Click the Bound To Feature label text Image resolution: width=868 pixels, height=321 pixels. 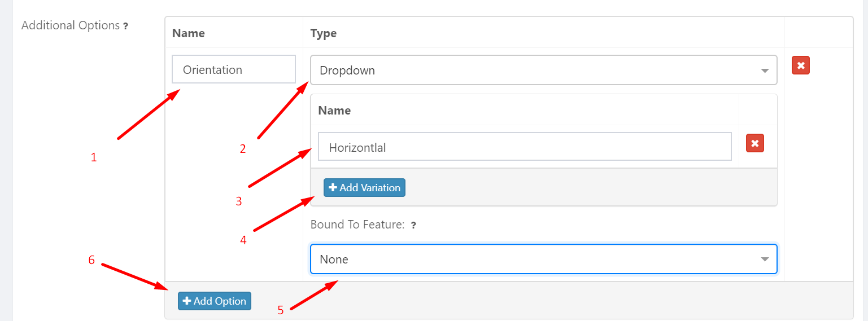pyautogui.click(x=357, y=225)
